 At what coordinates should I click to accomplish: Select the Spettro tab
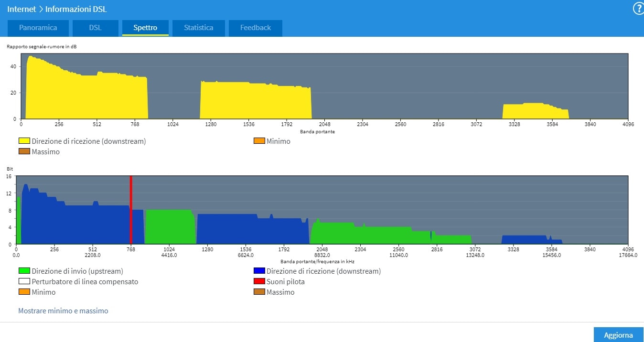tap(145, 28)
